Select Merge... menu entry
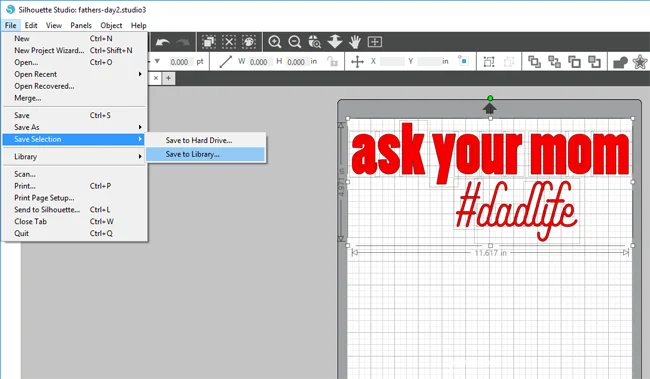 [75, 98]
